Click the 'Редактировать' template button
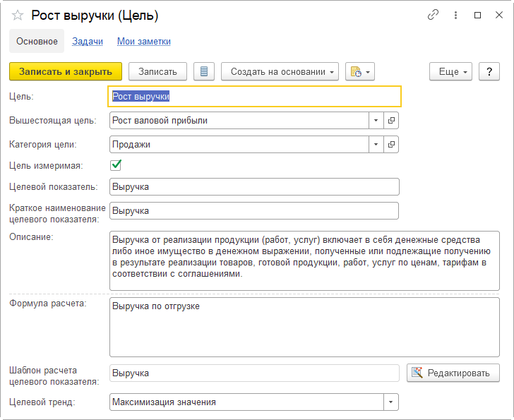Image resolution: width=514 pixels, height=420 pixels. (x=453, y=373)
